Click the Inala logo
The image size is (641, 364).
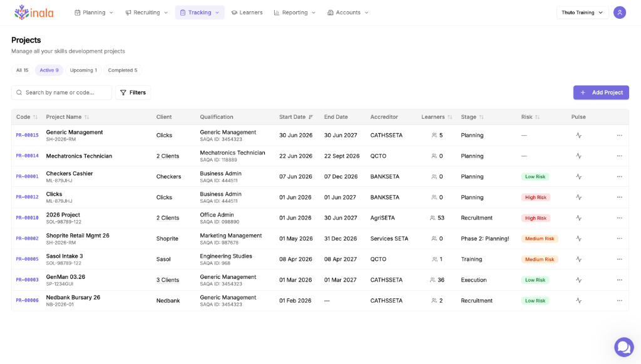pos(34,13)
